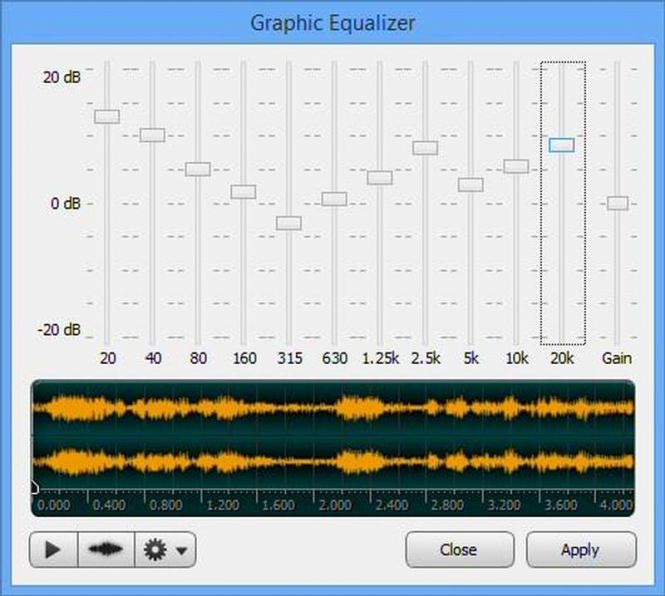Screen dimensions: 665x596
Task: Click the 40 Hz band slider handle
Action: pos(152,135)
